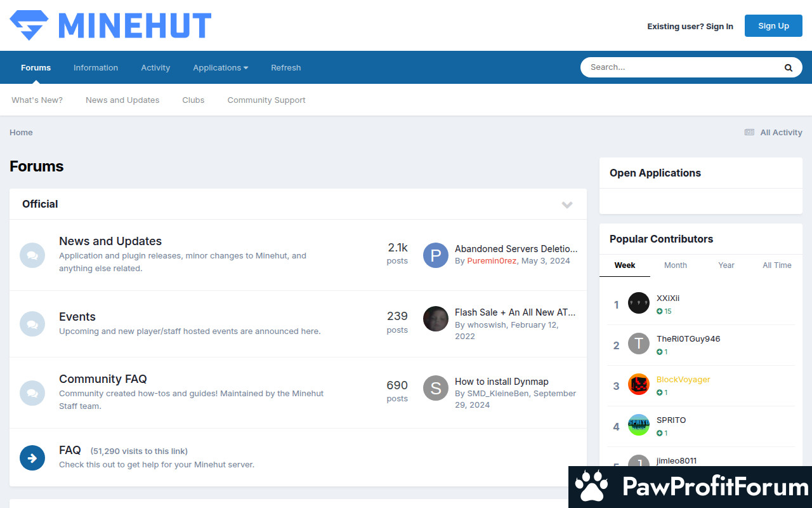
Task: Click author name Puremin0rez
Action: click(x=492, y=261)
